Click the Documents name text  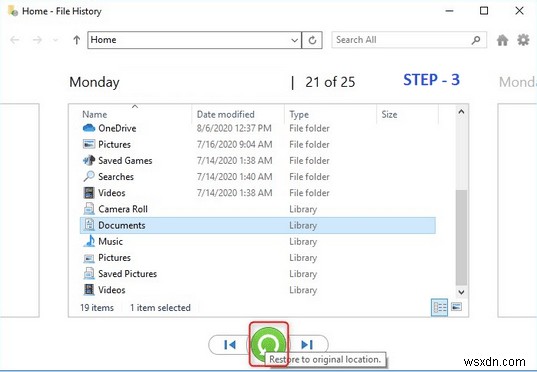coord(122,225)
